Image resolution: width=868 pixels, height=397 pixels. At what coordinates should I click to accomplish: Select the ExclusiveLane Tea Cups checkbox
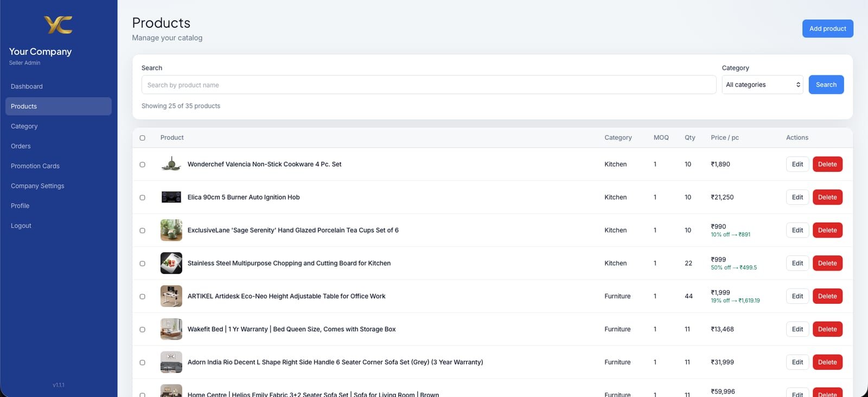143,230
